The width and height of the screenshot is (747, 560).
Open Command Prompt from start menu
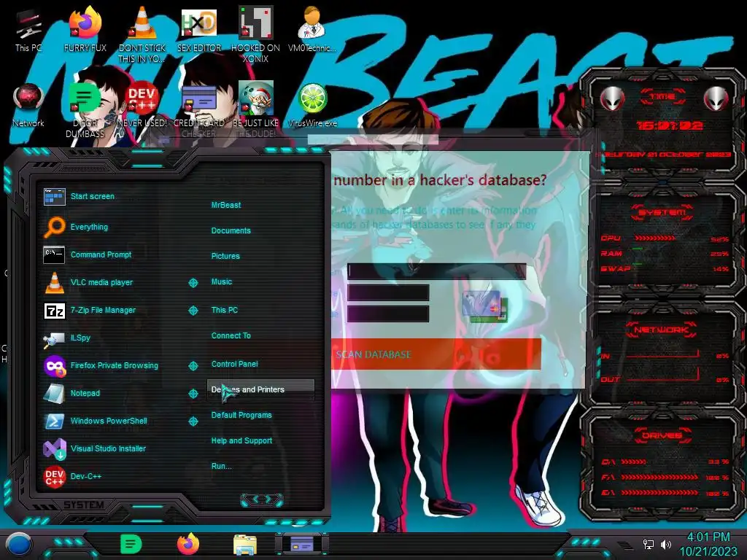click(102, 254)
